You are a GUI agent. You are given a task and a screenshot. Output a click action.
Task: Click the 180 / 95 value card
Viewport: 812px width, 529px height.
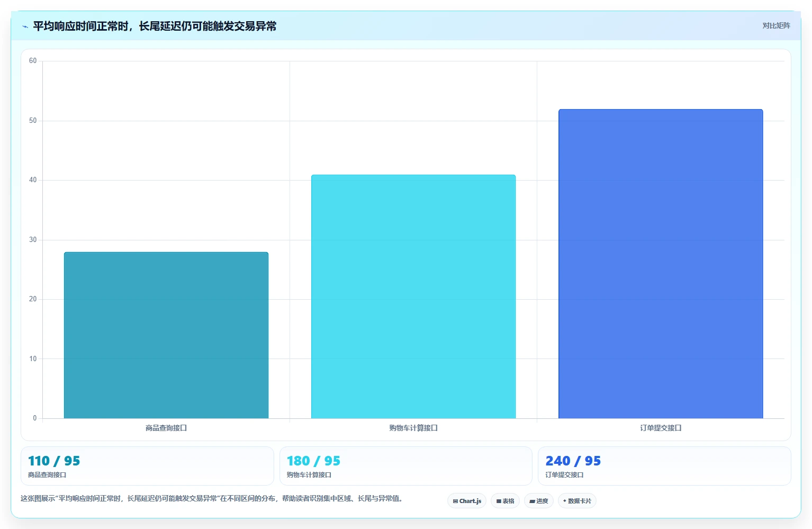pos(405,466)
